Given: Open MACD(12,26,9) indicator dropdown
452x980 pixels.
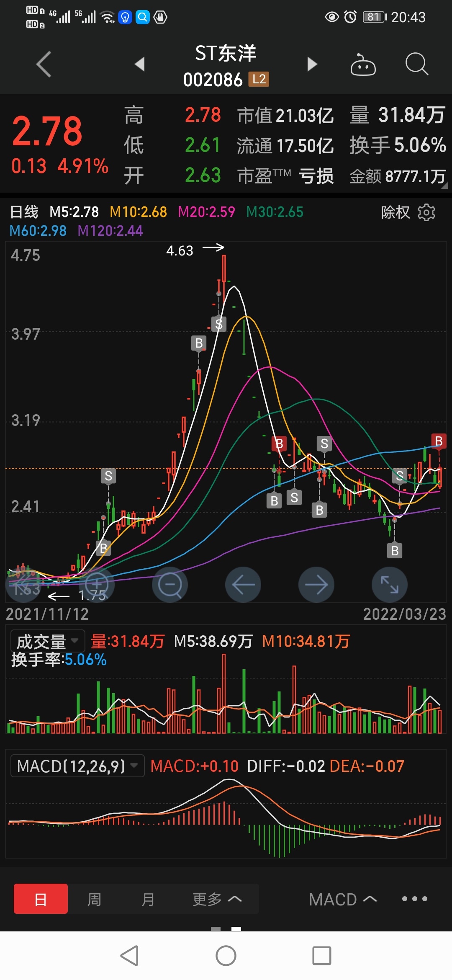Looking at the screenshot, I should tap(77, 766).
